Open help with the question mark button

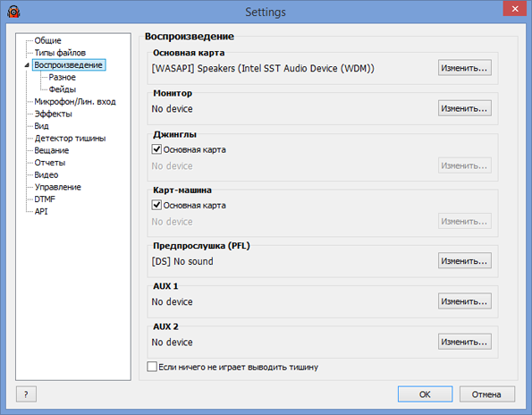tap(26, 394)
